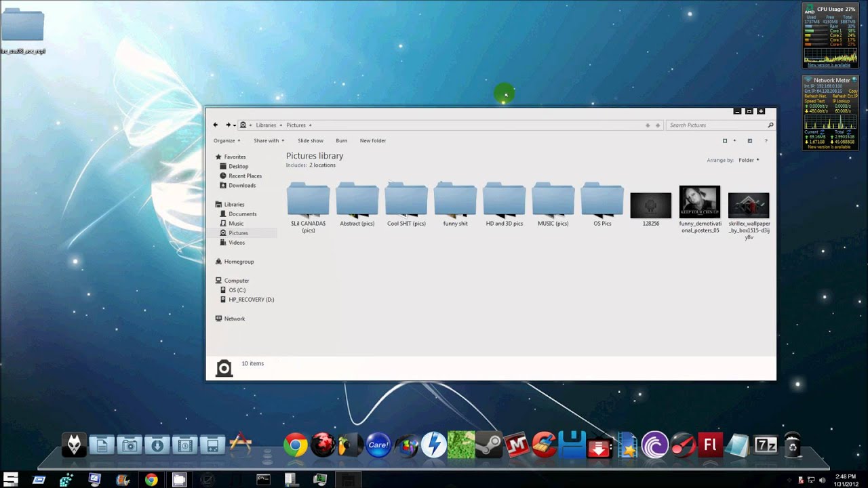Open the red download arrow dock icon
The height and width of the screenshot is (488, 868).
coord(599,447)
